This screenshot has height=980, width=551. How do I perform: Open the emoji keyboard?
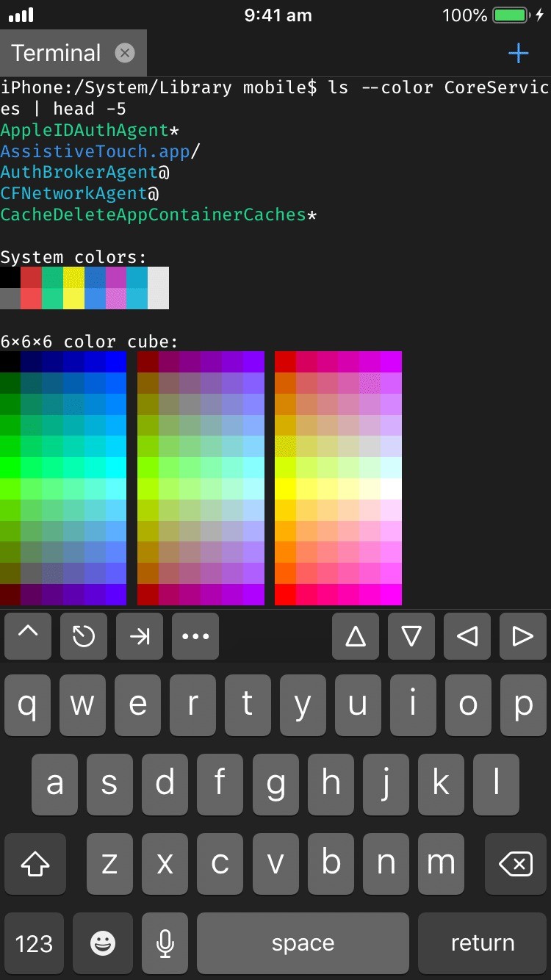[103, 943]
